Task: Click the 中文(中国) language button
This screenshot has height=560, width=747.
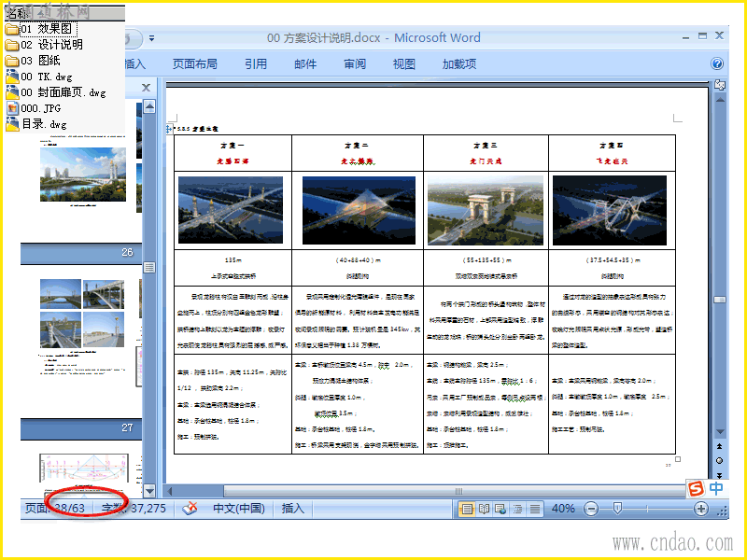Action: click(x=239, y=509)
